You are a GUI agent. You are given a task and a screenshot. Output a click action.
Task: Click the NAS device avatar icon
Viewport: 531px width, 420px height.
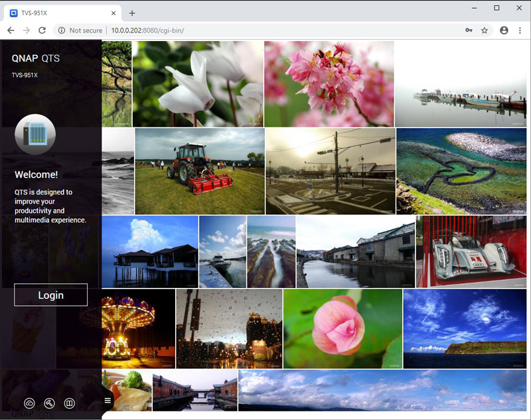click(x=35, y=134)
